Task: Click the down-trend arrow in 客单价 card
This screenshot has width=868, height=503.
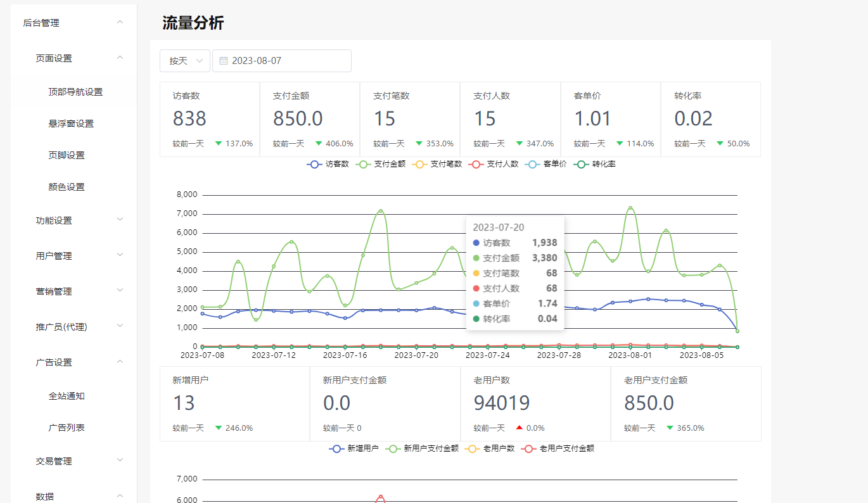Action: coord(620,143)
